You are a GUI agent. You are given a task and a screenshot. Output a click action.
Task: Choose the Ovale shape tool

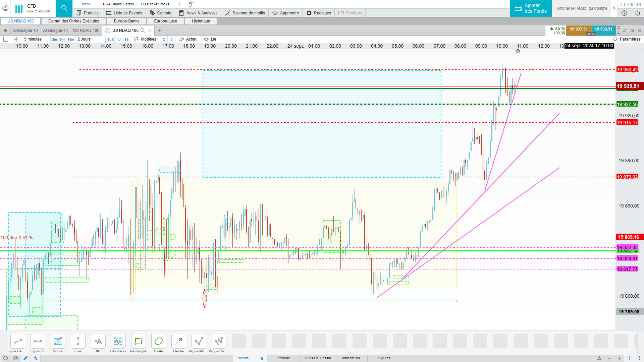[158, 342]
